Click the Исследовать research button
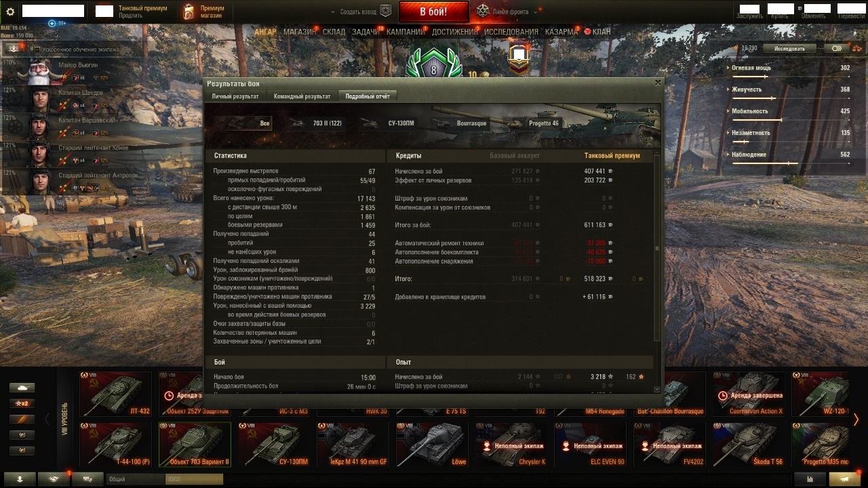This screenshot has height=488, width=868. [789, 49]
